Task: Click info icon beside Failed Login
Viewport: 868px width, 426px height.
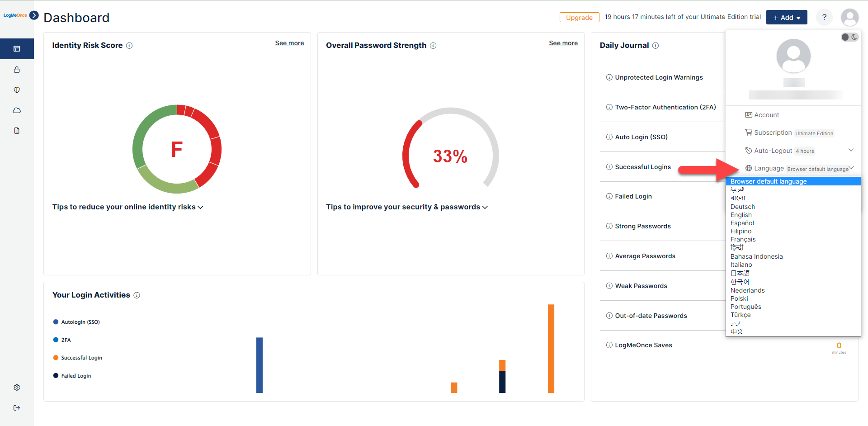Action: pos(609,196)
